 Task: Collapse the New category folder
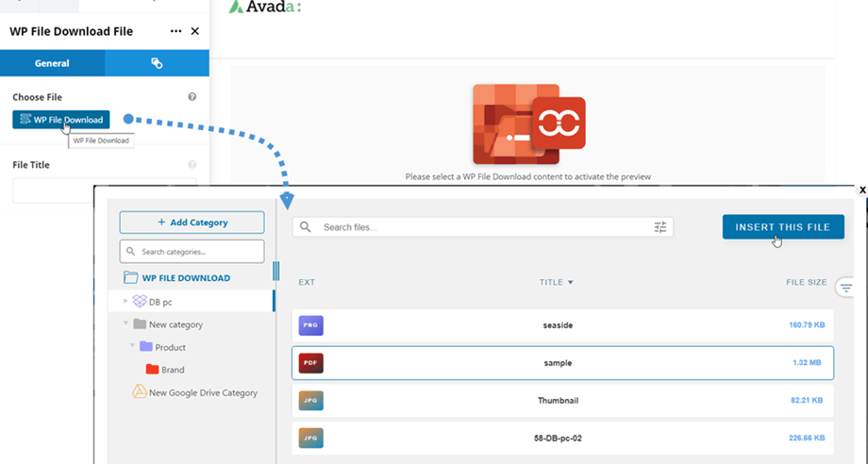coord(126,324)
